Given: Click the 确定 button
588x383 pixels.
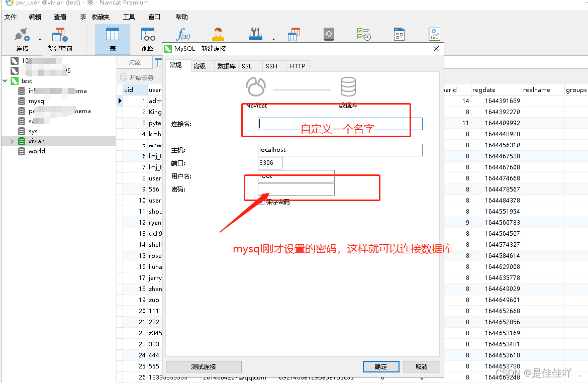Looking at the screenshot, I should click(x=381, y=366).
